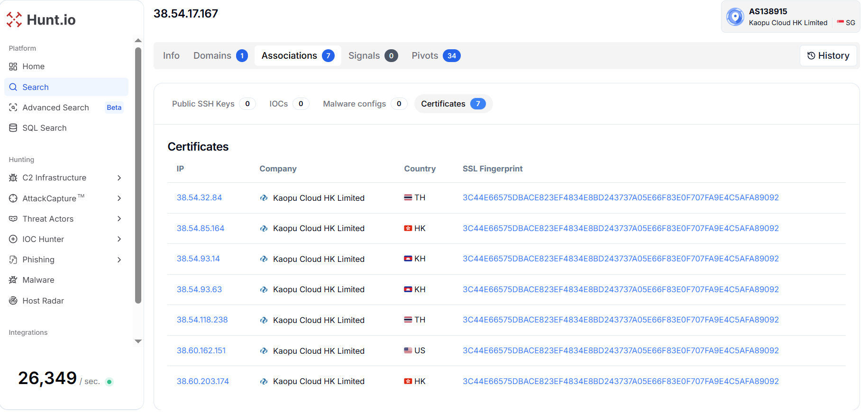Expand the IOC Hunter chevron
Screen dimensions: 868x412
[x=119, y=239]
